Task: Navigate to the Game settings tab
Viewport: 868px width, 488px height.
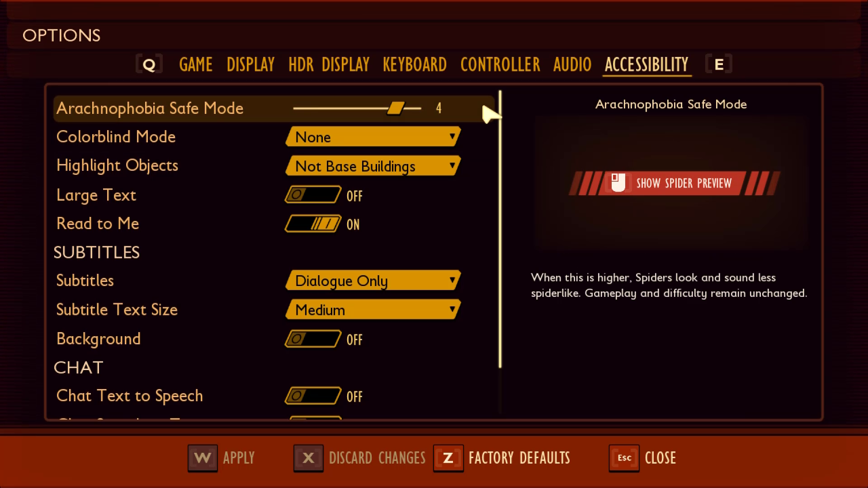Action: tap(195, 64)
